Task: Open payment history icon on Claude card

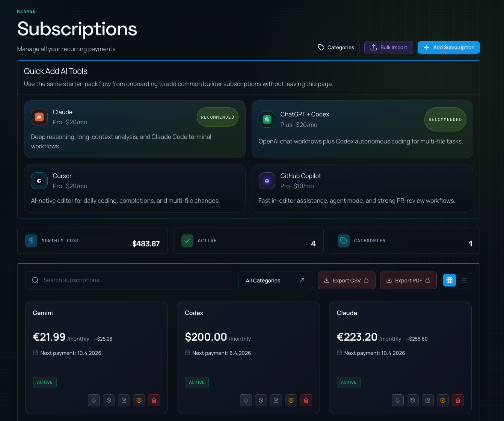Action: click(x=413, y=400)
